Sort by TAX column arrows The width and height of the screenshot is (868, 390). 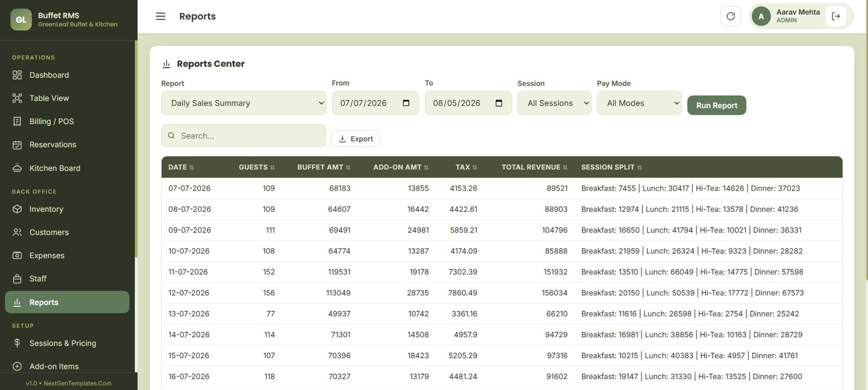(475, 168)
